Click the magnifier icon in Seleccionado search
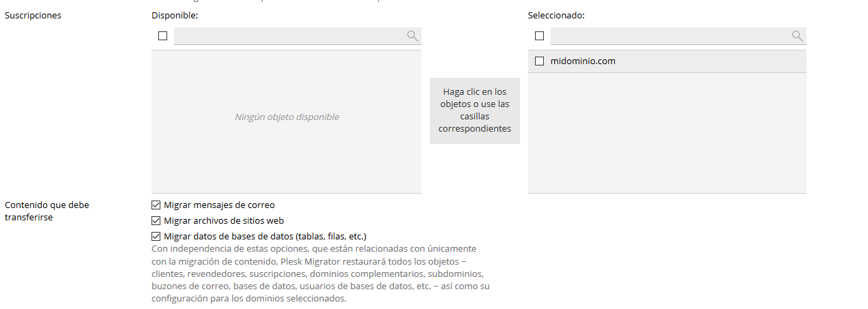 (797, 36)
